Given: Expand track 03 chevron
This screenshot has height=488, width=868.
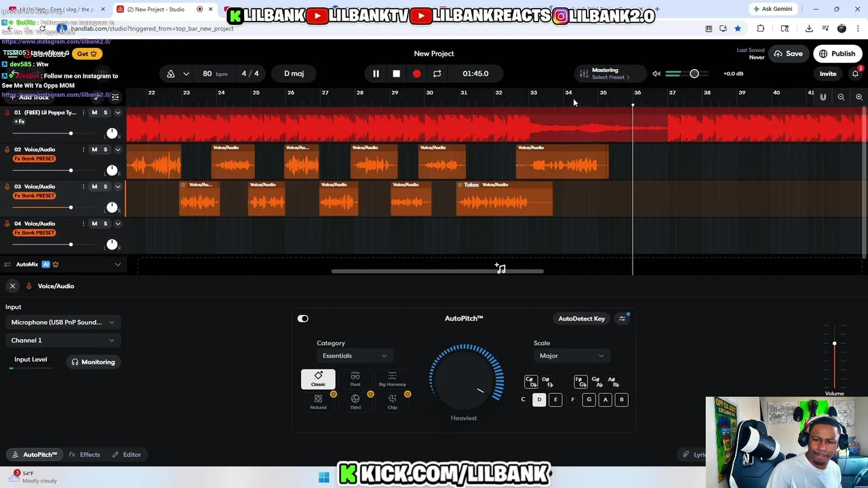Looking at the screenshot, I should point(117,186).
